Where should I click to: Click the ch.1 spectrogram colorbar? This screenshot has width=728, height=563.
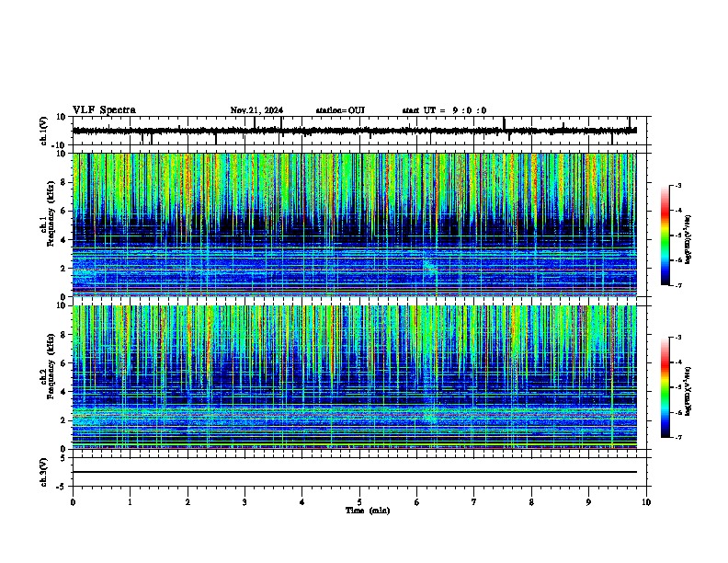point(665,236)
